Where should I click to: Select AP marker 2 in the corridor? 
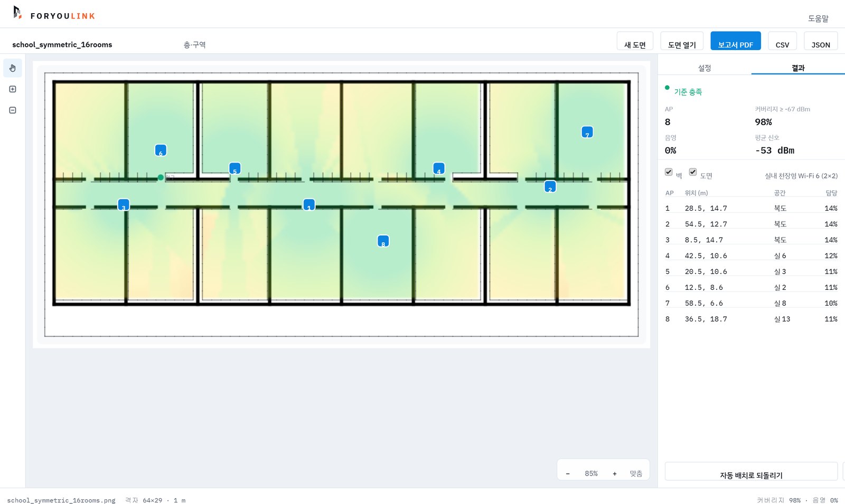(x=550, y=186)
